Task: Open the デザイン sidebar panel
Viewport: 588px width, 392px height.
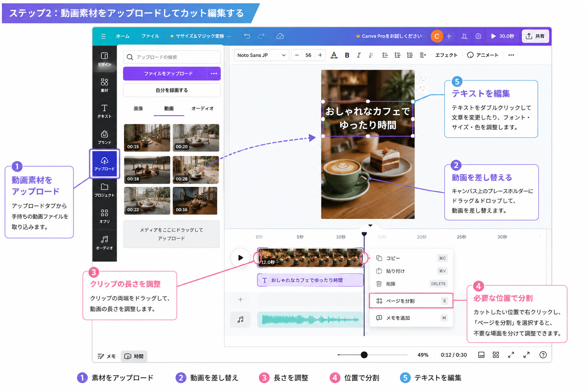Action: pyautogui.click(x=105, y=59)
